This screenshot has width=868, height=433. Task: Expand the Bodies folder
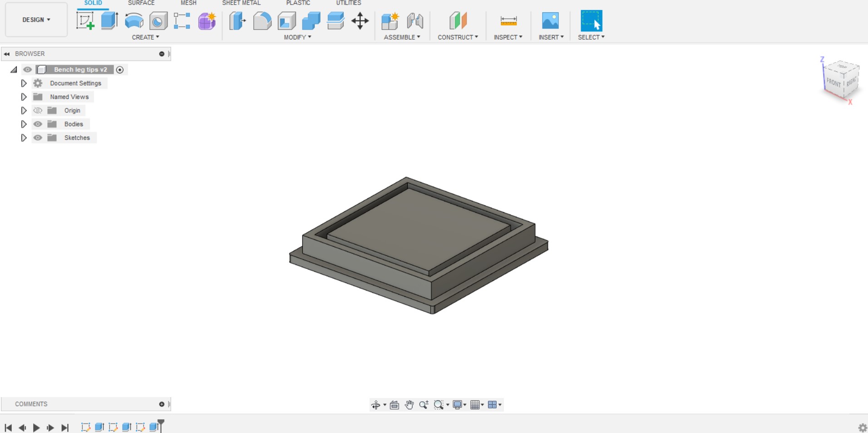tap(24, 124)
